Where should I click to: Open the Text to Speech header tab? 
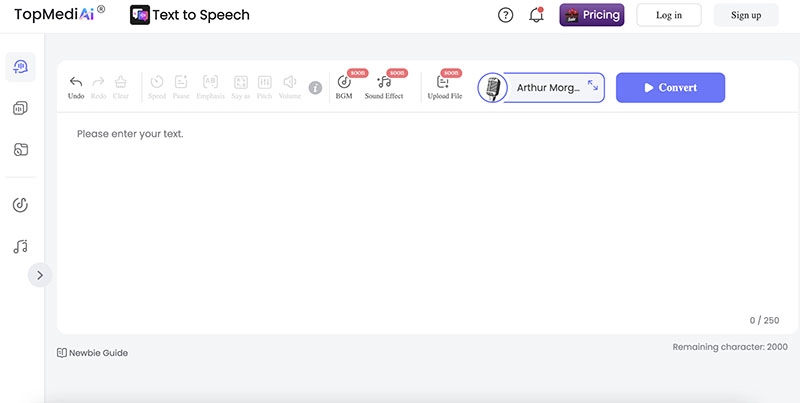point(190,15)
